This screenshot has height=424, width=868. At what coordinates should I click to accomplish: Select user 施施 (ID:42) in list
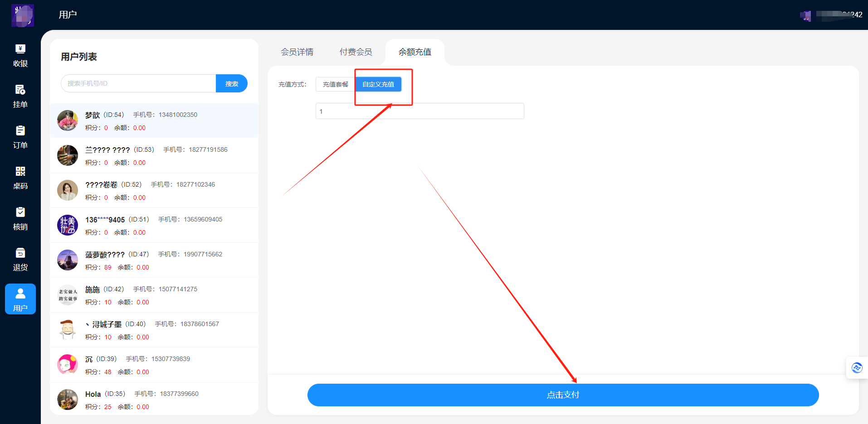click(x=154, y=295)
